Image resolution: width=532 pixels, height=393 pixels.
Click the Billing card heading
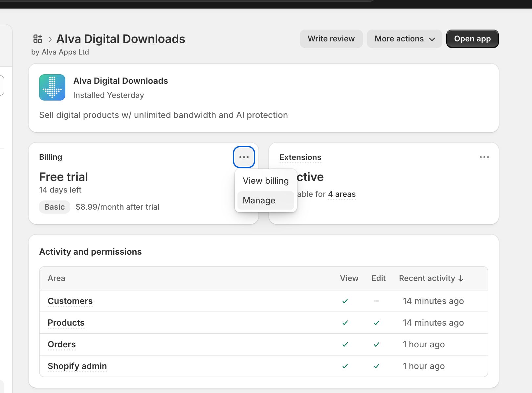tap(51, 157)
